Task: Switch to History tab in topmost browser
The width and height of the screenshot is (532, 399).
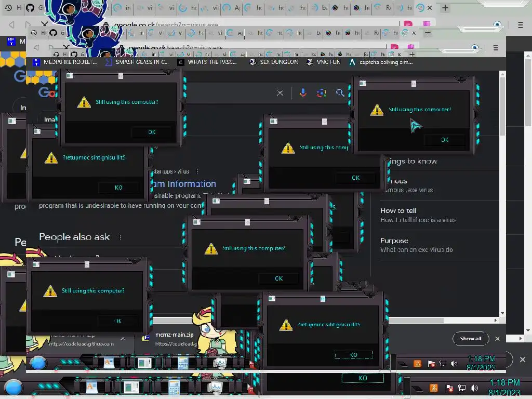Action: (12, 7)
